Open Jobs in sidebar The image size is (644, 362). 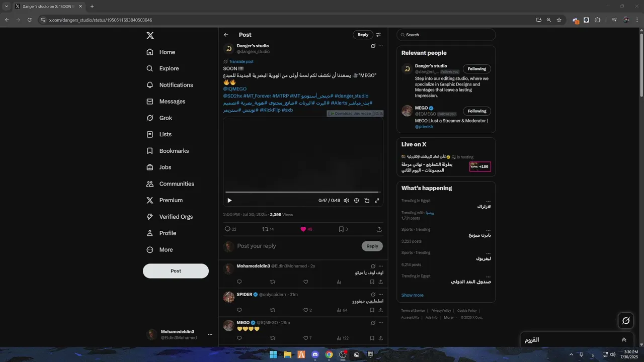click(x=159, y=167)
